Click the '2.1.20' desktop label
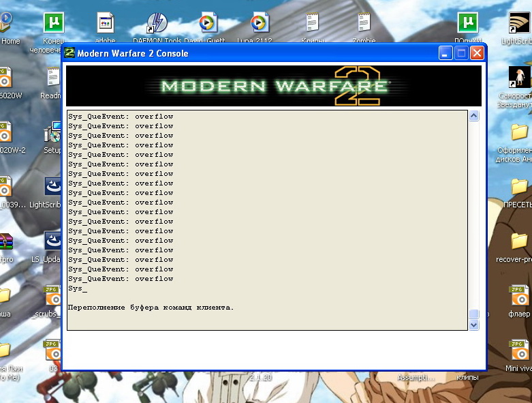 pos(261,377)
